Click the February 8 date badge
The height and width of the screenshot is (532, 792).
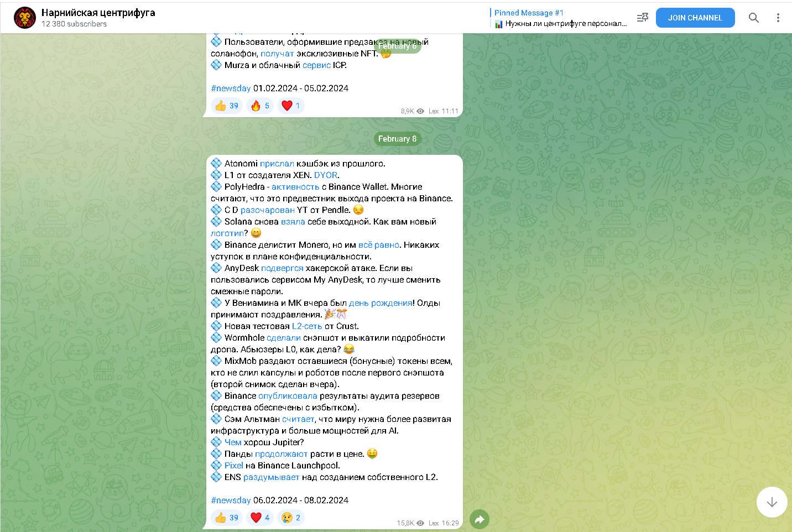[x=397, y=139]
